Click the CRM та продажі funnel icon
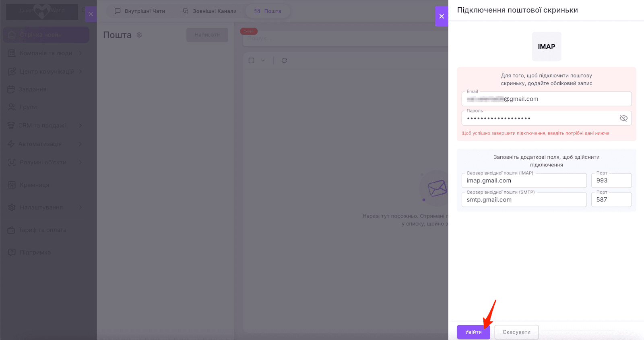 (x=11, y=126)
